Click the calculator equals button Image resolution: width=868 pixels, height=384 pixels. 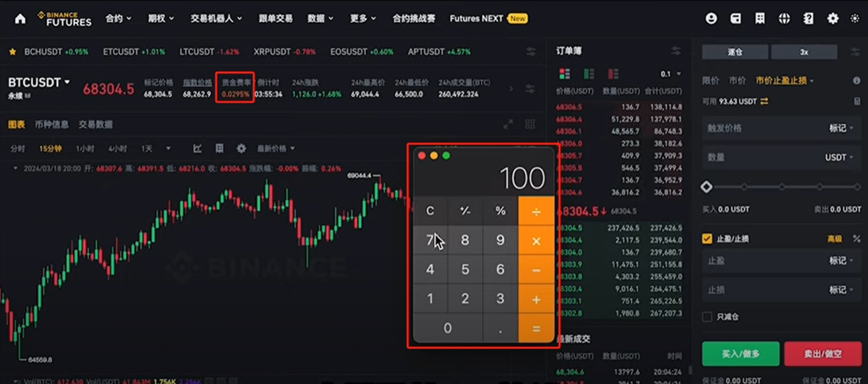(536, 329)
